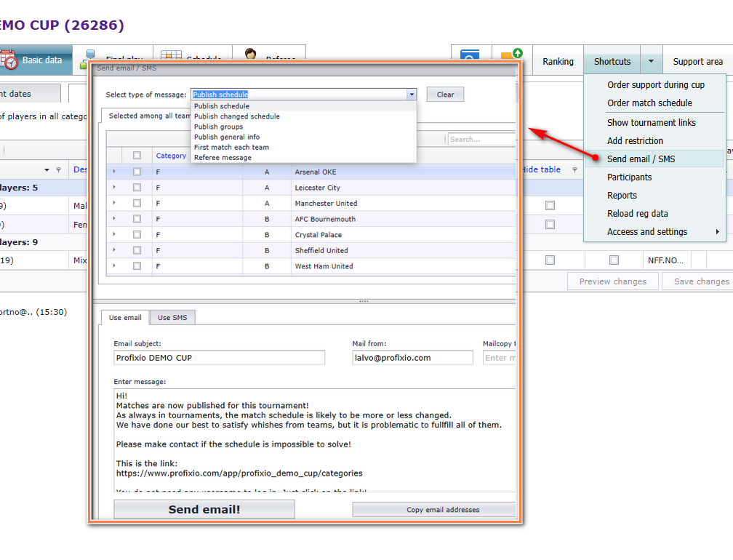Click the filter pin icon left of Des column

coord(58,170)
